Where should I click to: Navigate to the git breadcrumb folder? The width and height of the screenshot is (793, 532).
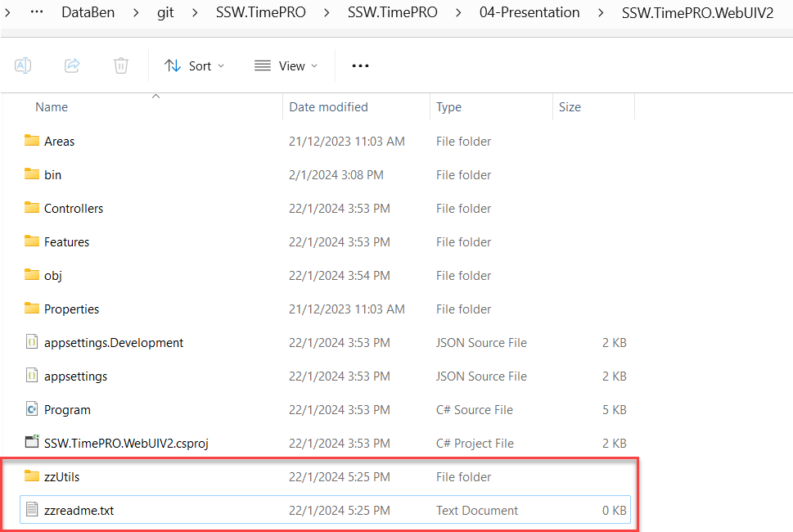point(165,12)
